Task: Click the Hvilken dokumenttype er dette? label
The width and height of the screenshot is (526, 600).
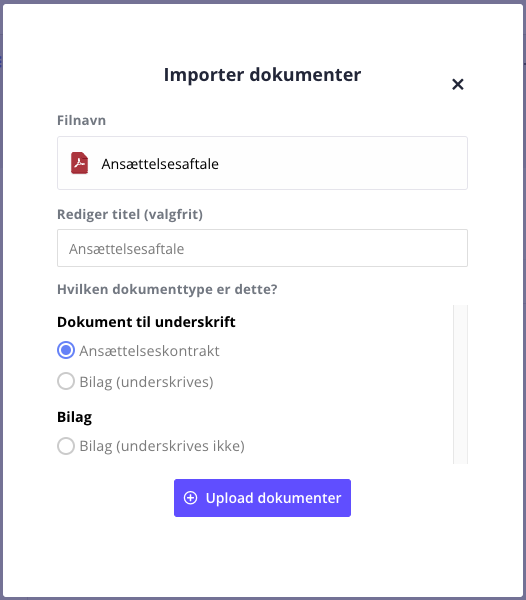Action: click(167, 289)
